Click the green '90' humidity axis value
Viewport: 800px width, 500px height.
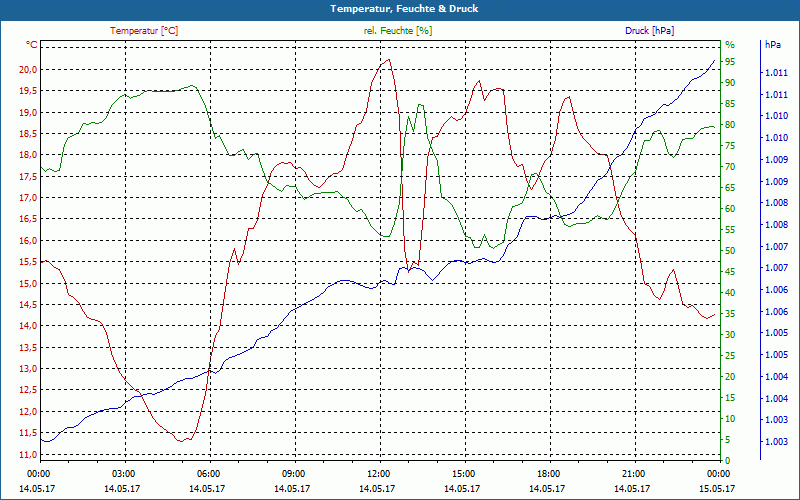[730, 83]
